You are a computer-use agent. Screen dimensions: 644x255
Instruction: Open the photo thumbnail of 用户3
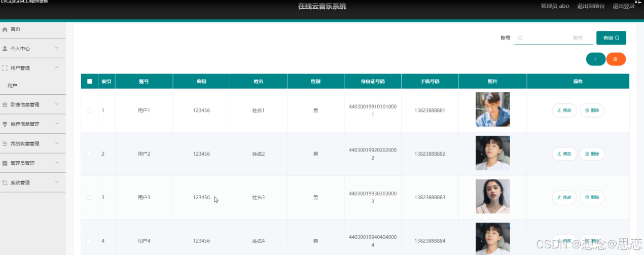click(492, 197)
